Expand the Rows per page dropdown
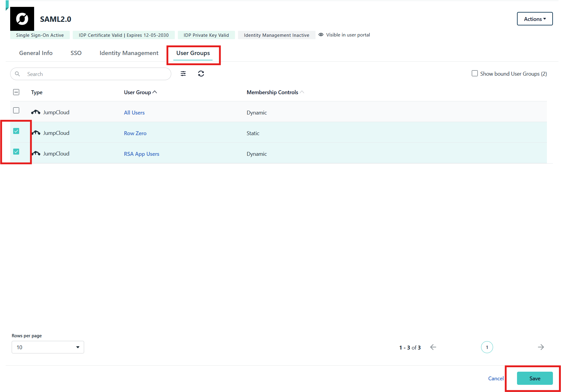This screenshot has height=392, width=561. click(x=48, y=347)
